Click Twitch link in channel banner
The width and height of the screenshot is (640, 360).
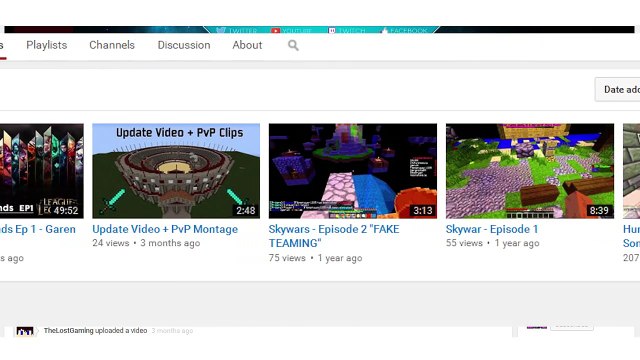click(x=347, y=30)
